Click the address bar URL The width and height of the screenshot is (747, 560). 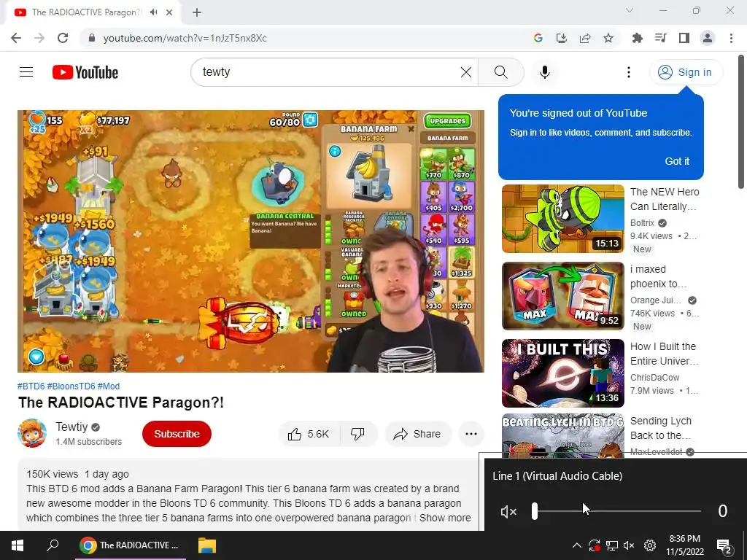(185, 38)
